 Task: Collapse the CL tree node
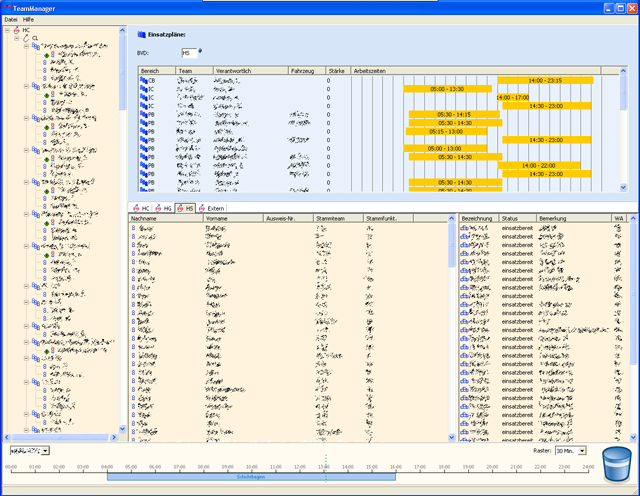tap(17, 38)
